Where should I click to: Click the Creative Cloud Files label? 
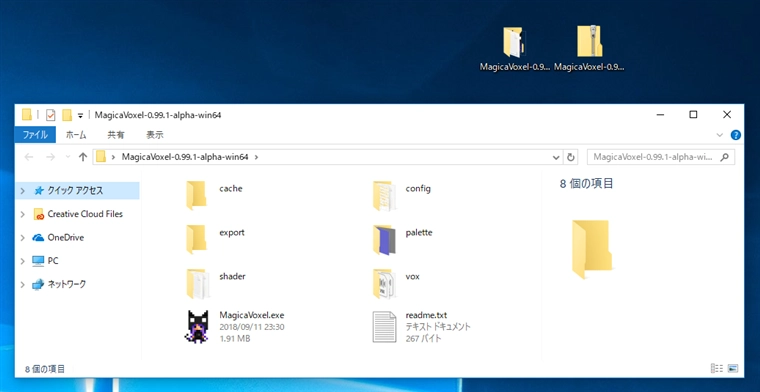pyautogui.click(x=85, y=214)
